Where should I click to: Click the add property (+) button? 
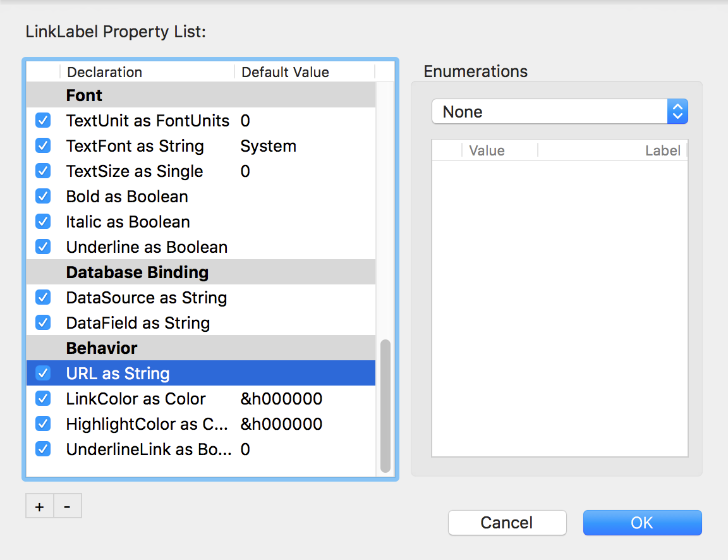39,506
